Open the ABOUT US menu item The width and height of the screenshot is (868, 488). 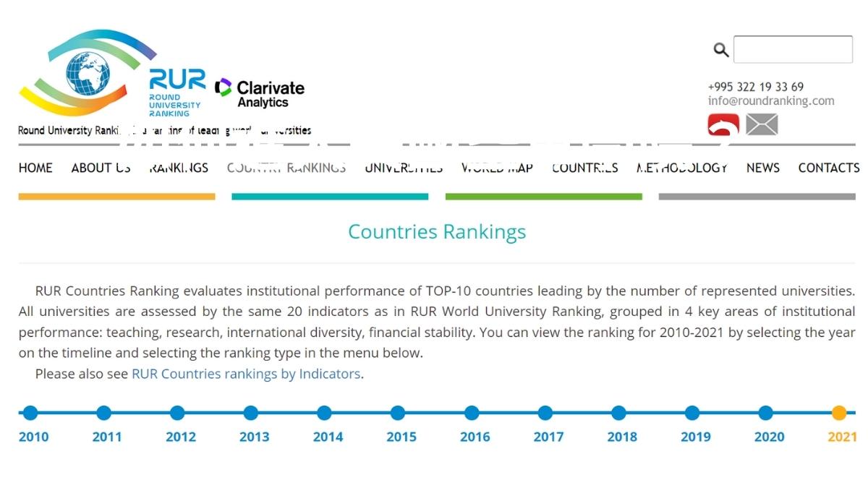pos(101,168)
